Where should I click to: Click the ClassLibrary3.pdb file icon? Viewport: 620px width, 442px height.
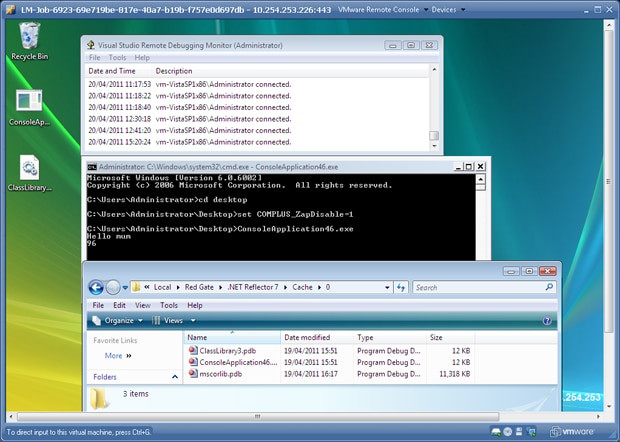tap(193, 350)
